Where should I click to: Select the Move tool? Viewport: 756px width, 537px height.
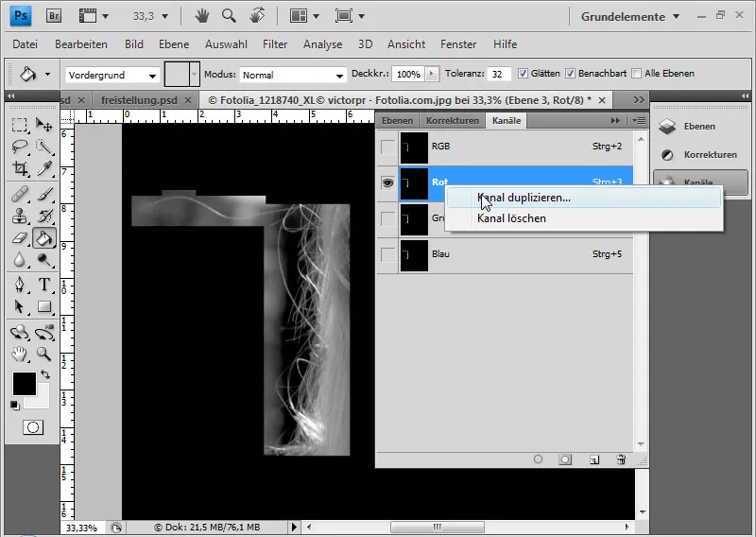click(43, 125)
